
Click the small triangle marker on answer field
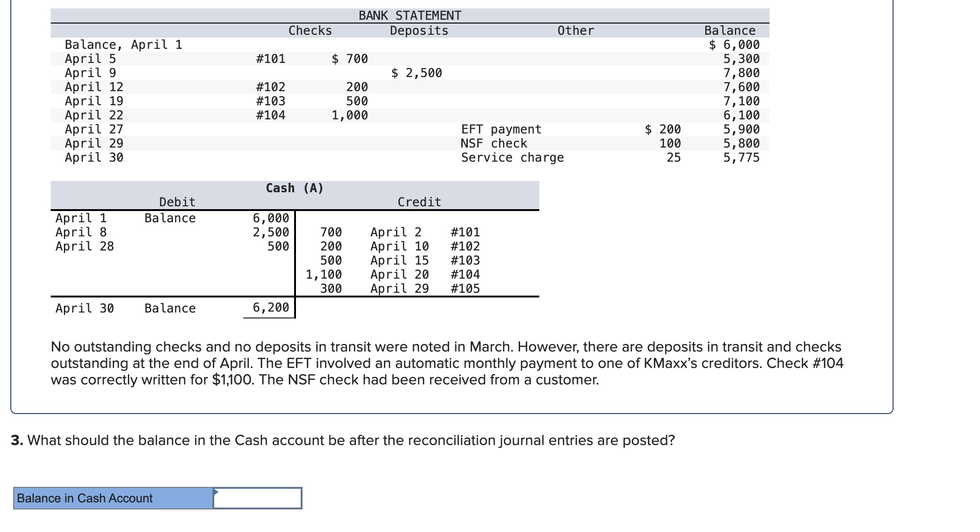pos(216,492)
